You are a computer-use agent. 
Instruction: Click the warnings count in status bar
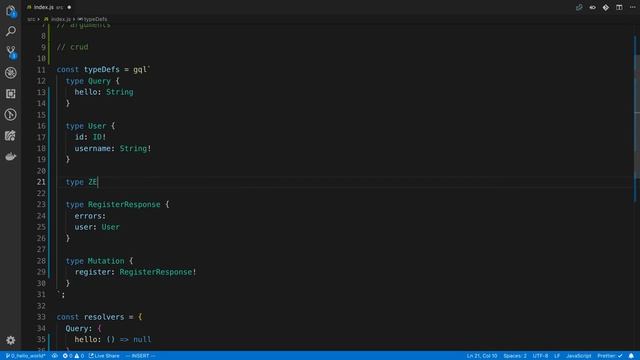79,356
